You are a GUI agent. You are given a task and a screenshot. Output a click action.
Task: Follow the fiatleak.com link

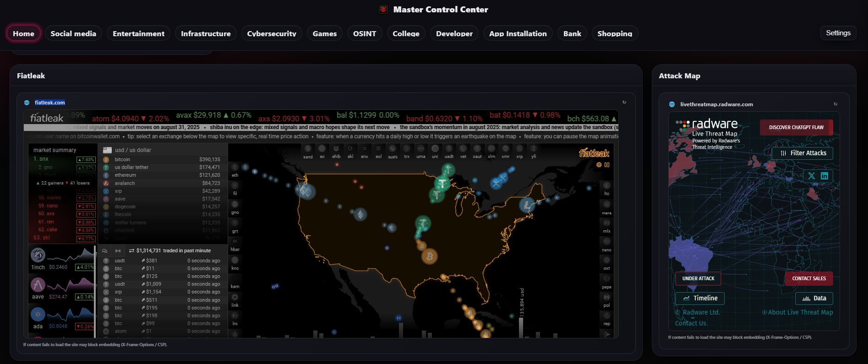(x=49, y=103)
